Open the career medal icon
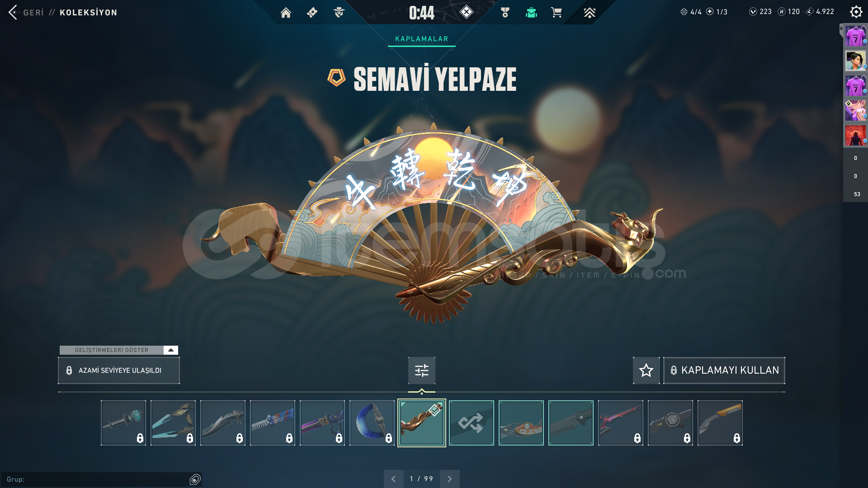This screenshot has height=488, width=868. click(x=505, y=13)
